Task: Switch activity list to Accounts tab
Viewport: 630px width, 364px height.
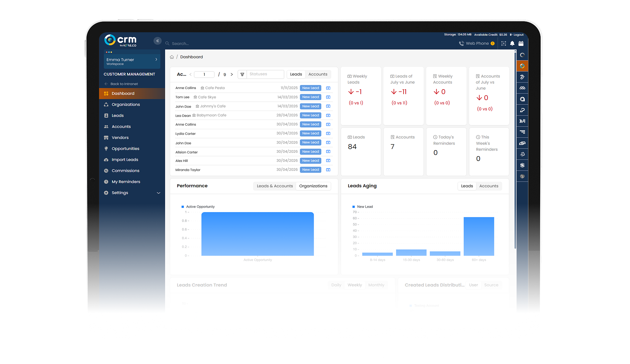Action: click(x=318, y=74)
